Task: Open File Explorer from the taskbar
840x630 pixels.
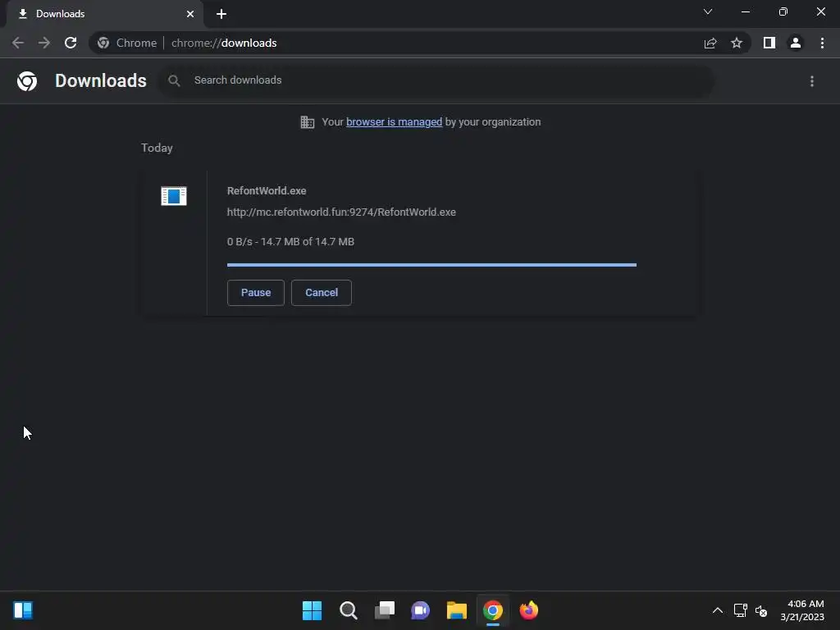Action: [457, 610]
